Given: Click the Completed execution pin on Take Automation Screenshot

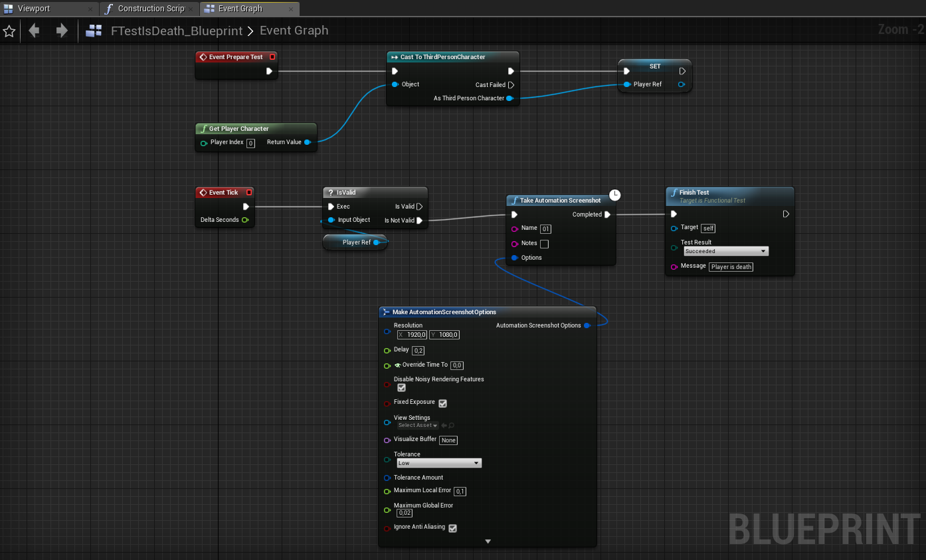Looking at the screenshot, I should coord(608,214).
